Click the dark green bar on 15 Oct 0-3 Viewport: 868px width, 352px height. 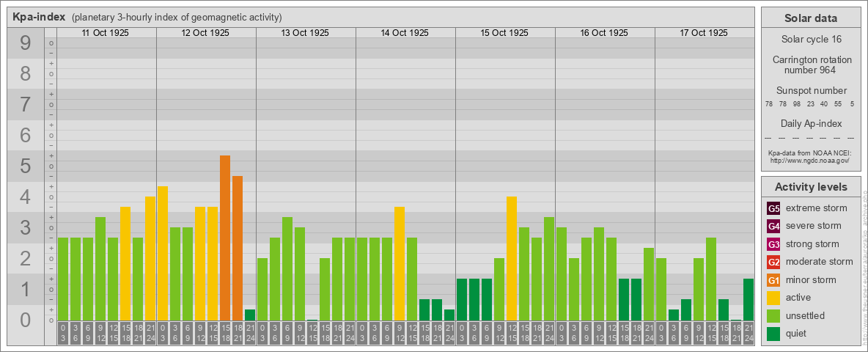tap(462, 299)
